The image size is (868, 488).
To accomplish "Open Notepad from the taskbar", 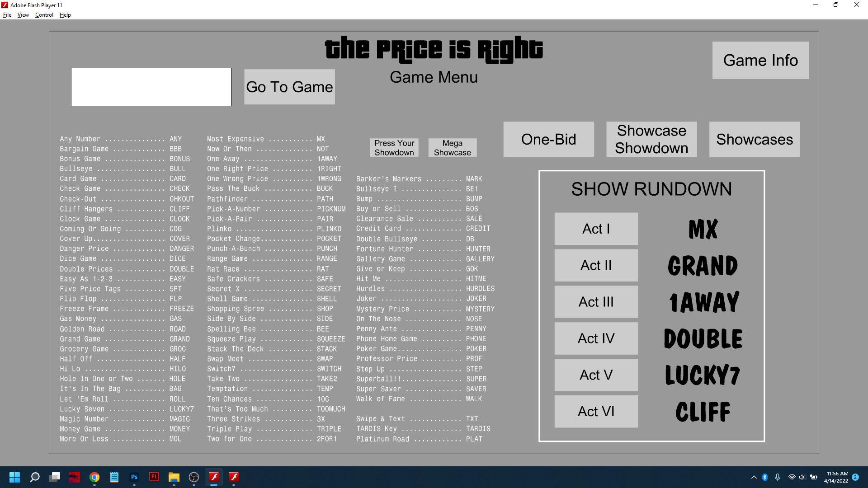I will tap(114, 477).
